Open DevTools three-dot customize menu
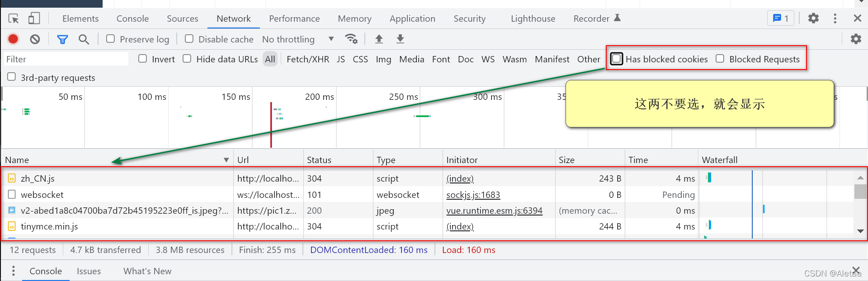 pos(835,19)
